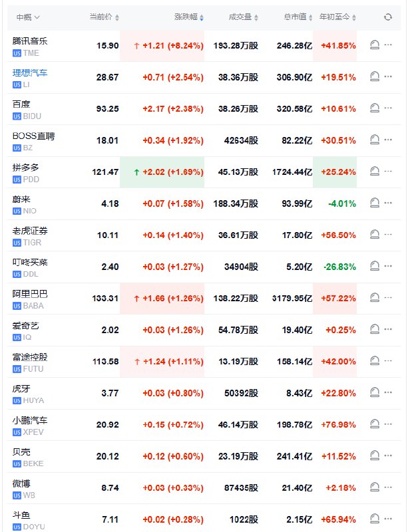The image size is (420, 532).
Task: Open the 阿里巴巴 stock page
Action: [30, 294]
